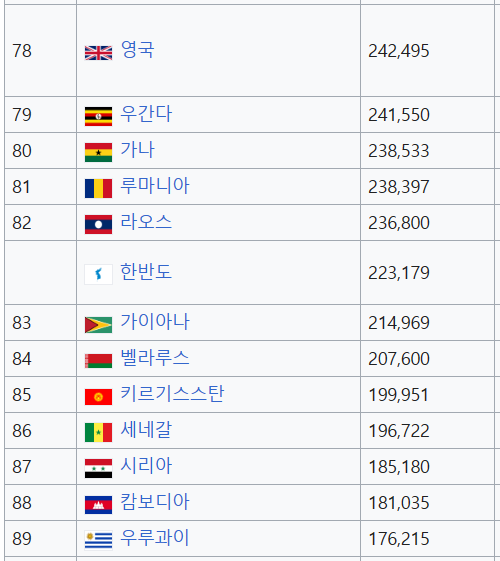This screenshot has height=561, width=500.
Task: Click rank number 84
Action: click(22, 359)
